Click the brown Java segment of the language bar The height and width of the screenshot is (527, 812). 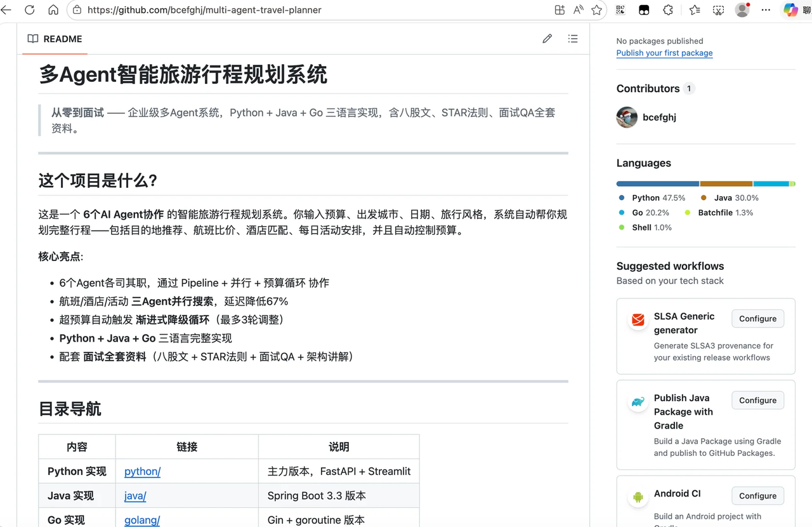coord(726,183)
